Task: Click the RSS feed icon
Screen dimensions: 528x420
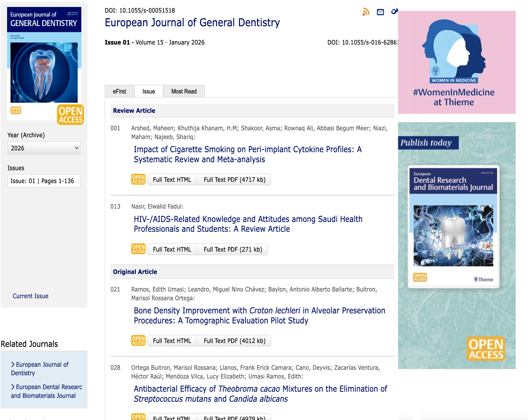Action: point(366,12)
